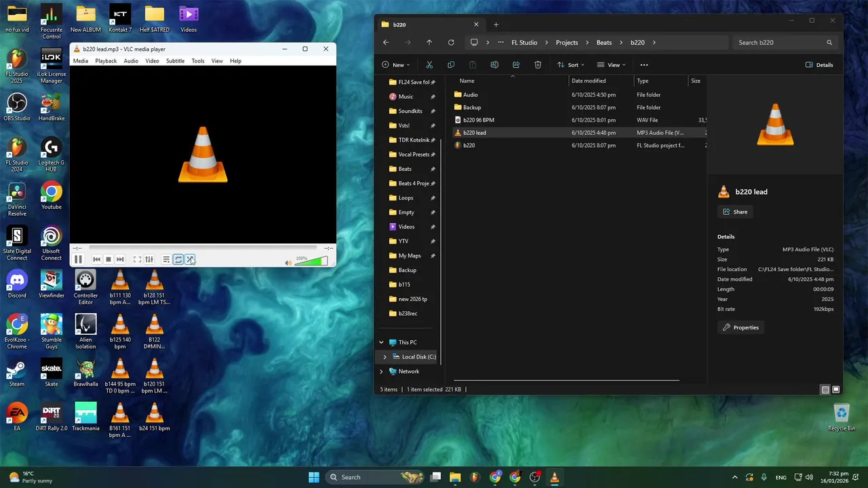Image resolution: width=868 pixels, height=488 pixels.
Task: Collapse This PC tree node
Action: (x=381, y=342)
